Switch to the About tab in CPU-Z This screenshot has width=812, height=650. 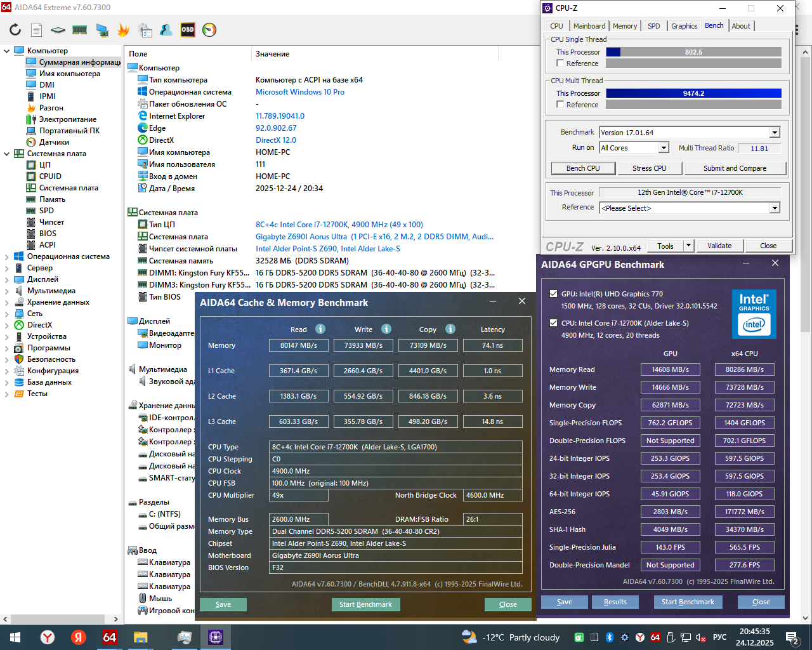click(741, 26)
